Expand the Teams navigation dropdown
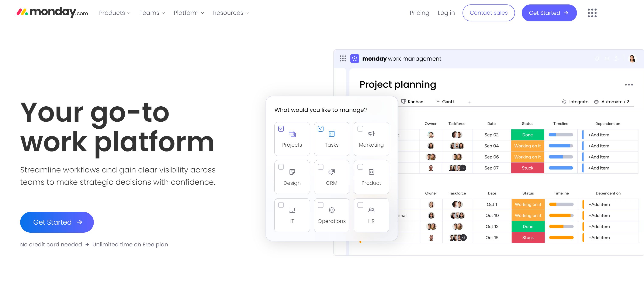The height and width of the screenshot is (282, 644). (x=152, y=13)
